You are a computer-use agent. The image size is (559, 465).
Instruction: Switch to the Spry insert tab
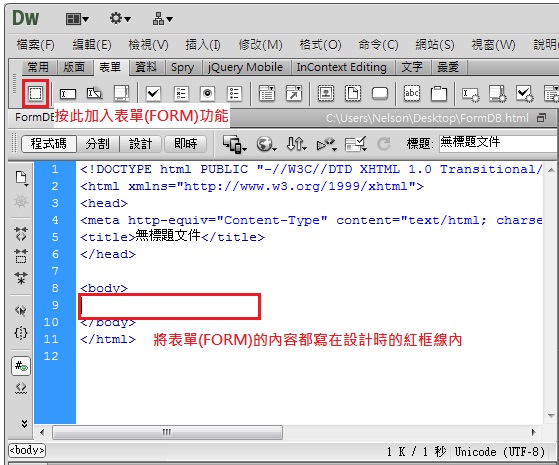pyautogui.click(x=183, y=67)
